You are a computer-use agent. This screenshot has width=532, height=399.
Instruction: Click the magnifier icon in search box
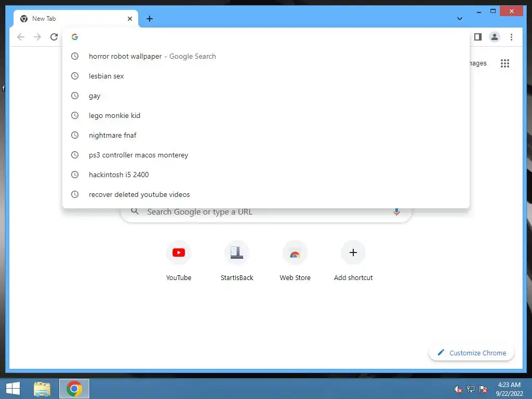click(135, 211)
